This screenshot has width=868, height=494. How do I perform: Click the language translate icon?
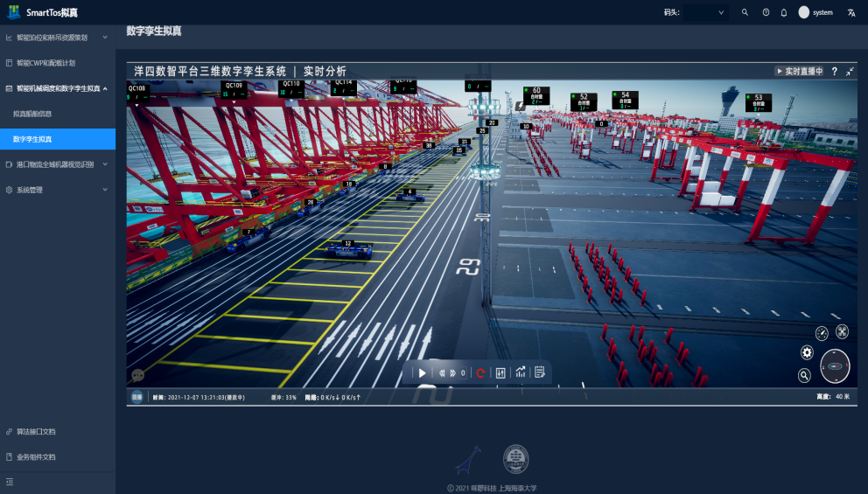point(851,12)
